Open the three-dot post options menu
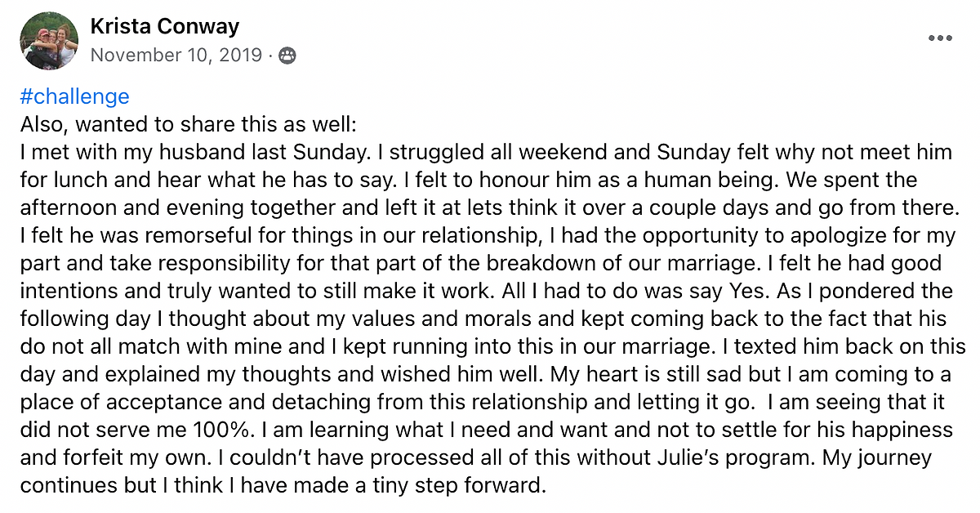 (940, 38)
